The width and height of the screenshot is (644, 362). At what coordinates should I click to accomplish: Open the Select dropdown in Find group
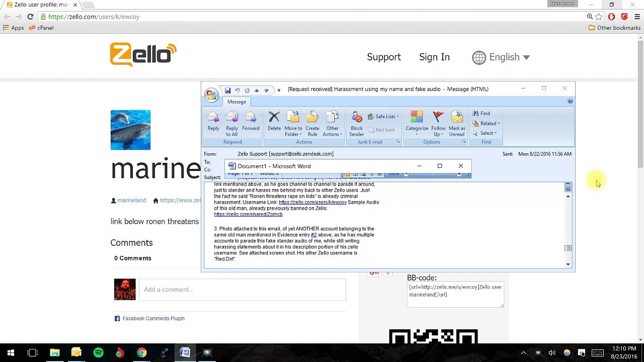point(485,133)
